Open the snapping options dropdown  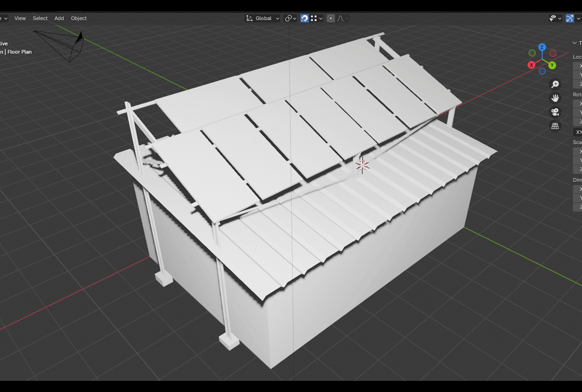[317, 18]
